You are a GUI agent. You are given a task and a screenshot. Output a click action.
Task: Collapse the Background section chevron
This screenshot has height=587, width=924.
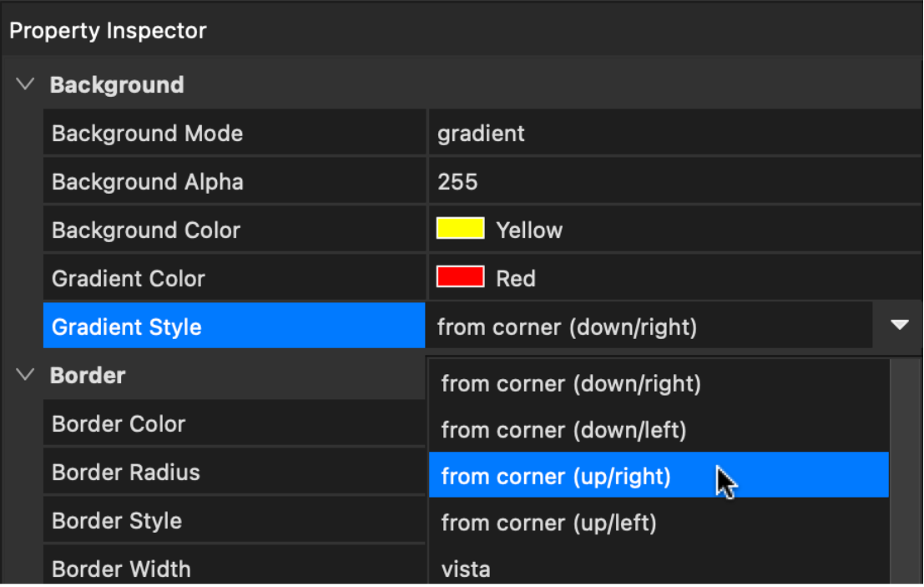tap(26, 84)
